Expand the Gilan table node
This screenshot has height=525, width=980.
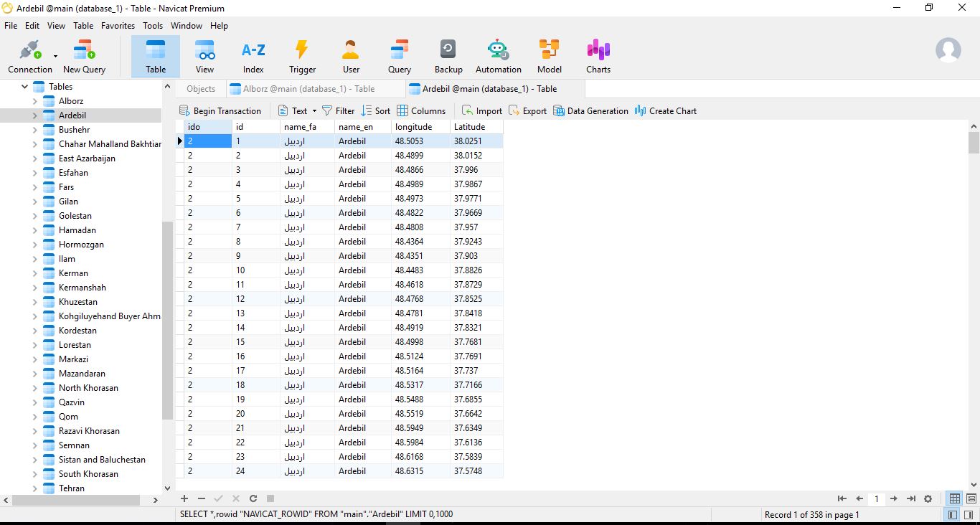pos(34,202)
